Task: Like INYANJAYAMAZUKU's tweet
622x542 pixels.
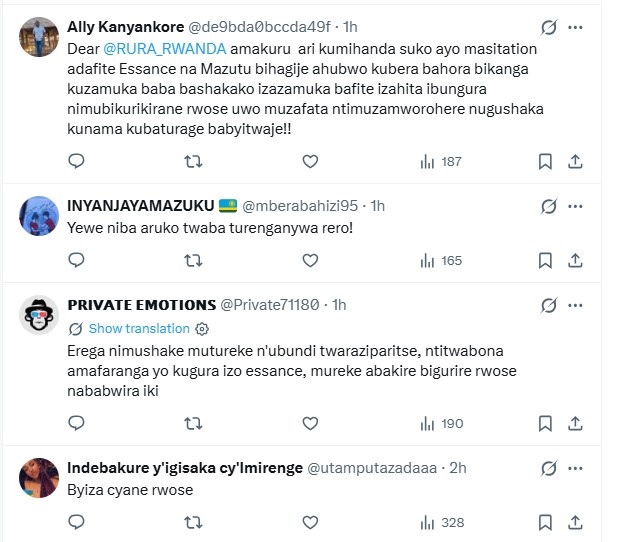Action: click(310, 260)
